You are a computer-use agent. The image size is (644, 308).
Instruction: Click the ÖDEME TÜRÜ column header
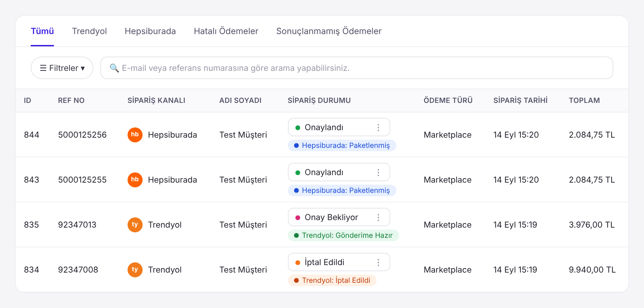(x=448, y=100)
